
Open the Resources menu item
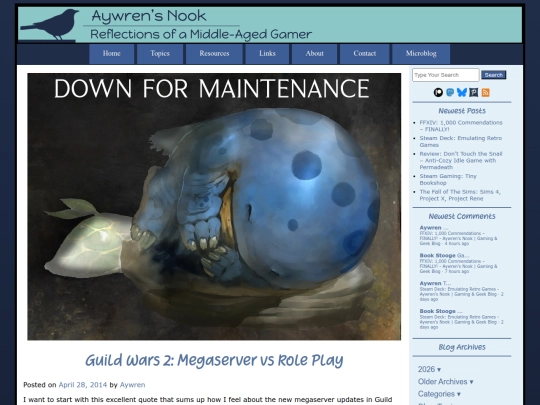[x=214, y=54]
